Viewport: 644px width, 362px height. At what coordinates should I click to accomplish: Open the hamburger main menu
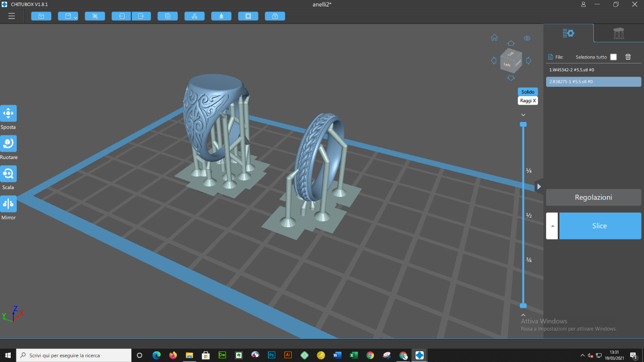tap(12, 16)
